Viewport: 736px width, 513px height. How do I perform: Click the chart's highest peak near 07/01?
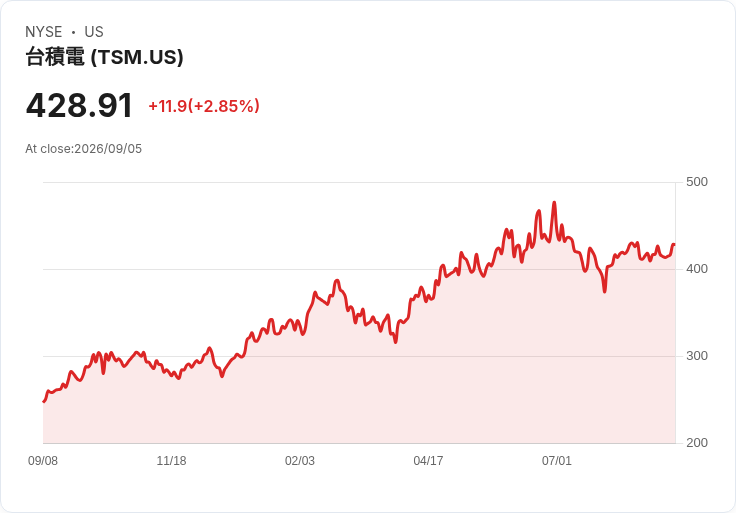point(554,203)
